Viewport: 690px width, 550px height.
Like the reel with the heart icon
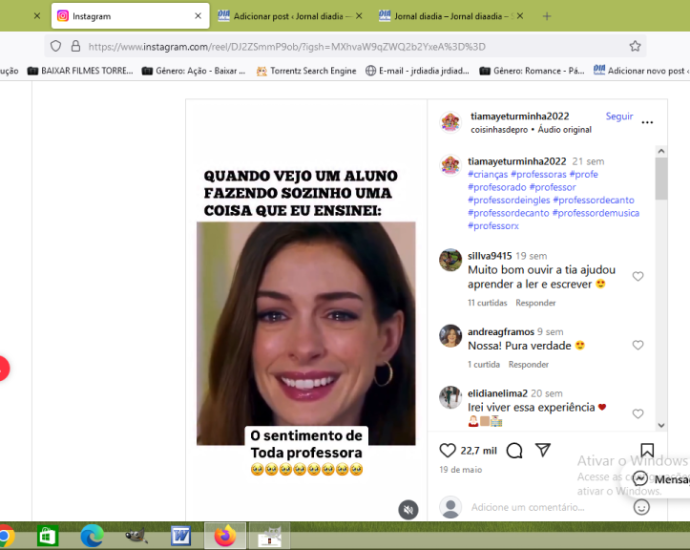click(448, 450)
